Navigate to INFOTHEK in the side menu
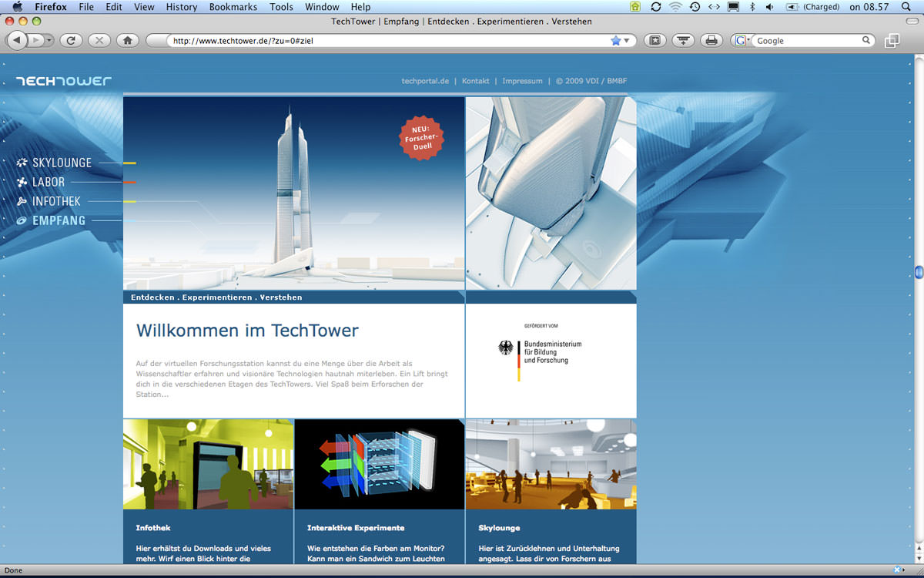The image size is (924, 578). (56, 201)
